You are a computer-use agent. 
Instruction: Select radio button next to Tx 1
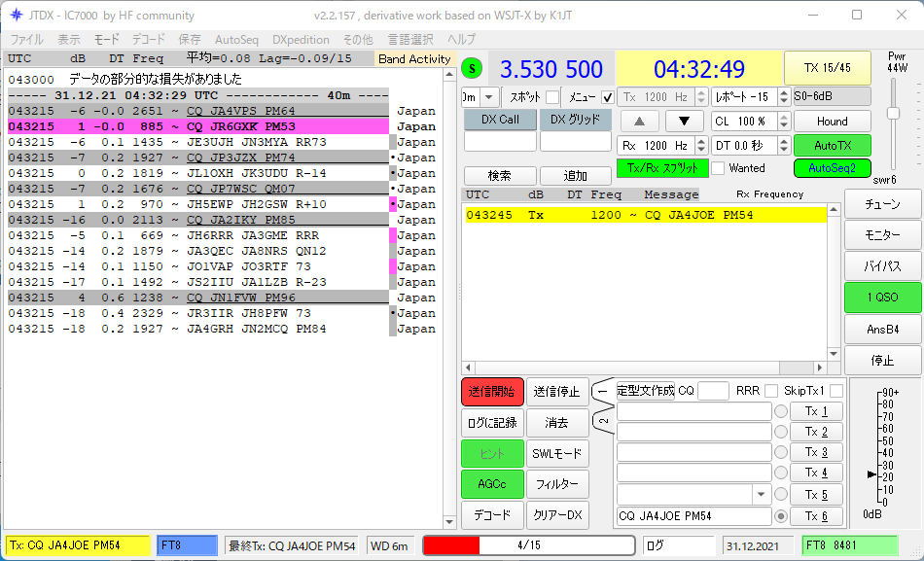click(x=781, y=412)
